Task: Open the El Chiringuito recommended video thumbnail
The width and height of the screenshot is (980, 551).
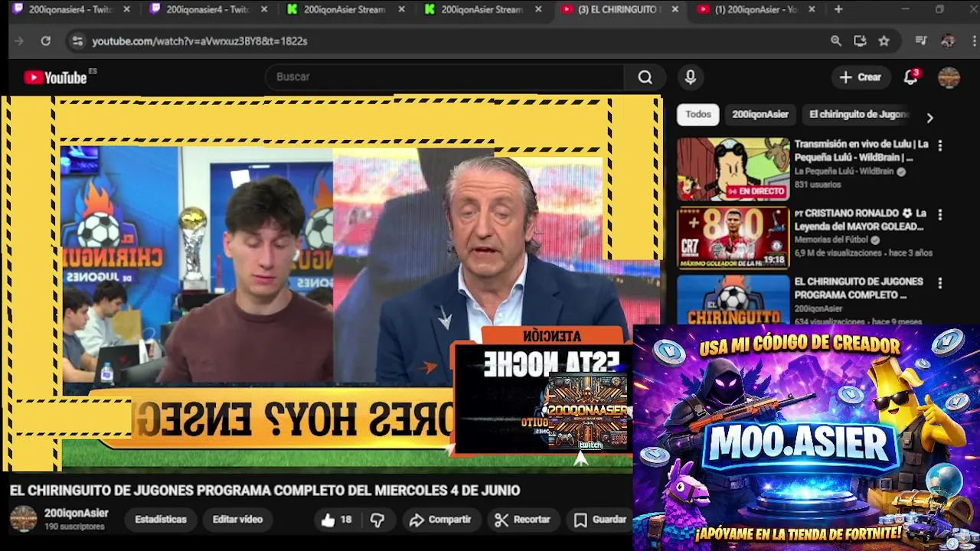Action: 733,299
